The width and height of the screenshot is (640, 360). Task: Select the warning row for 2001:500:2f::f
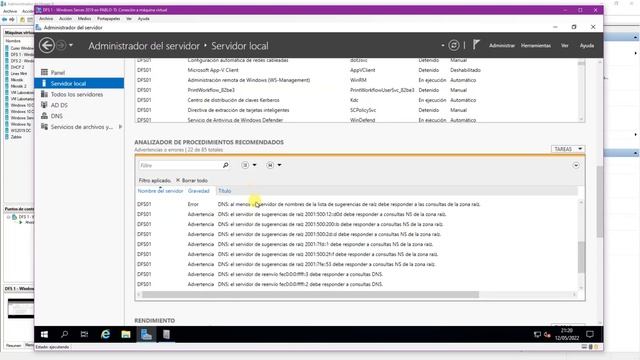[357, 254]
